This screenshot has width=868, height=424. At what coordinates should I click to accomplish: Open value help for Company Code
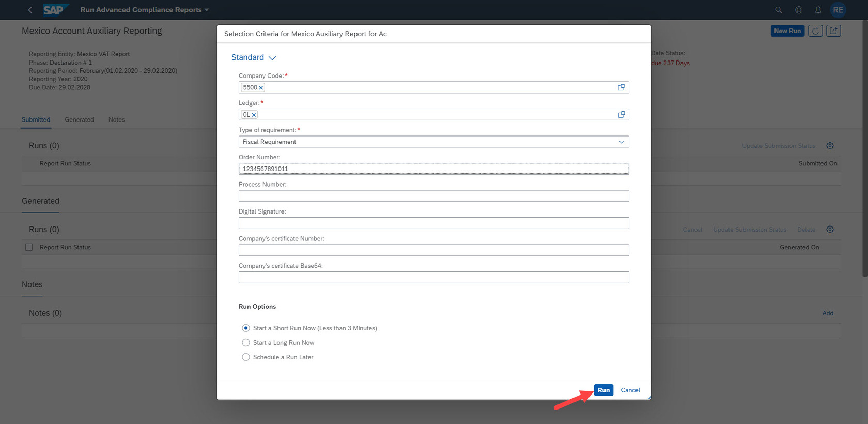click(x=621, y=87)
